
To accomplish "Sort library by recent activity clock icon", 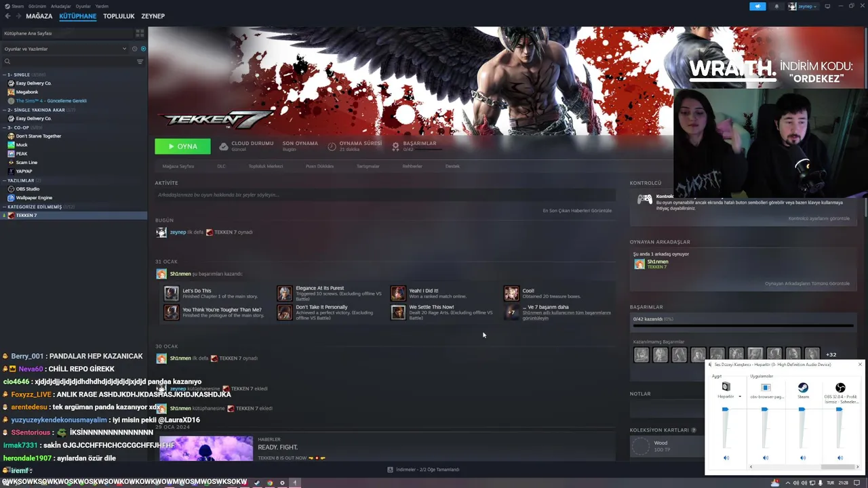I will click(x=134, y=49).
